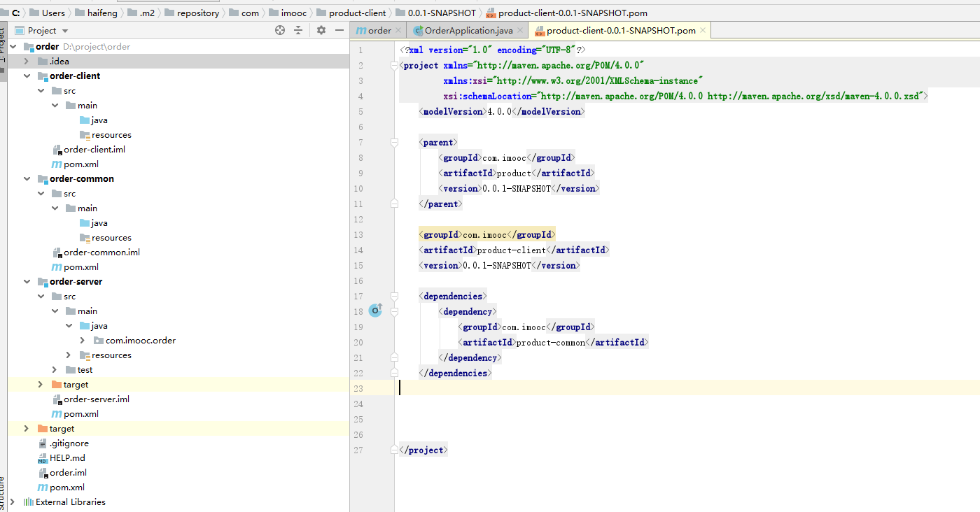The image size is (980, 512).
Task: Click the order.iml file icon
Action: [x=43, y=473]
